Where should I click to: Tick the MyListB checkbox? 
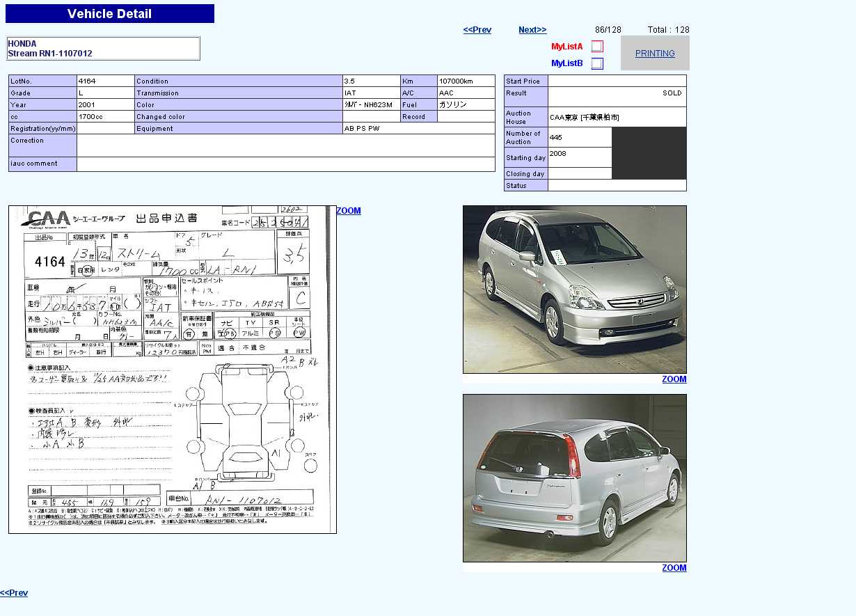click(x=597, y=63)
